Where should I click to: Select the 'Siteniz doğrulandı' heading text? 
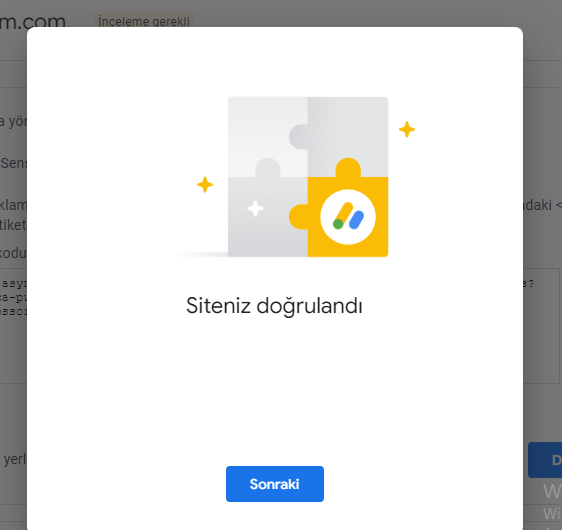point(274,306)
